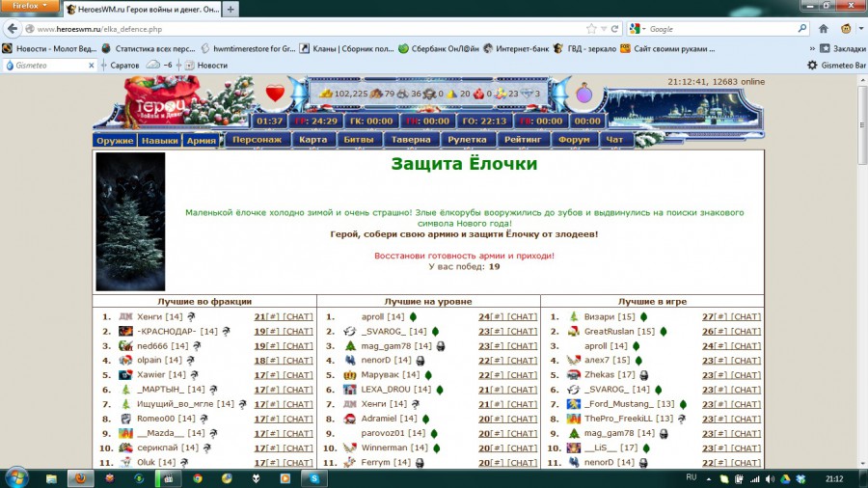
Task: Open the Персонаж menu
Action: pyautogui.click(x=257, y=140)
